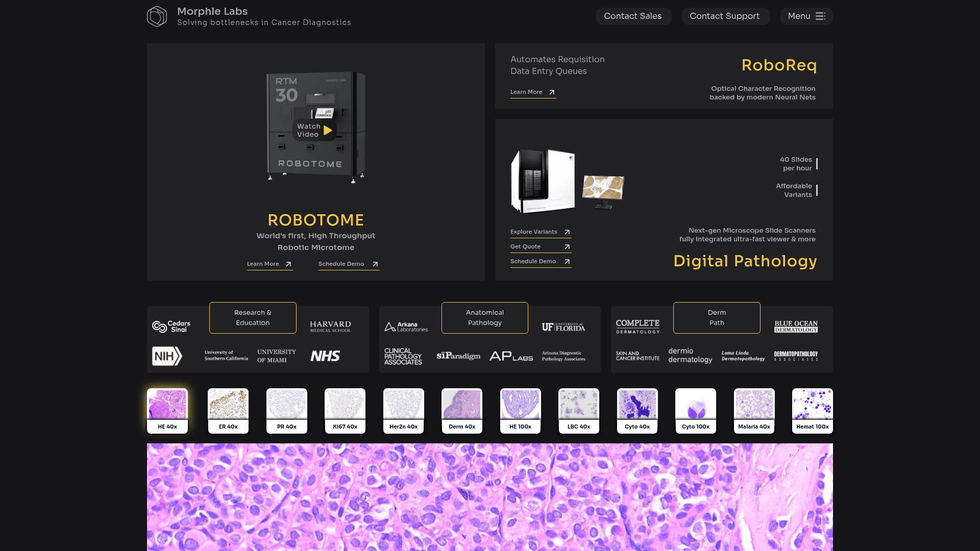
Task: Select the ER 40x slide thumbnail
Action: [x=228, y=411]
